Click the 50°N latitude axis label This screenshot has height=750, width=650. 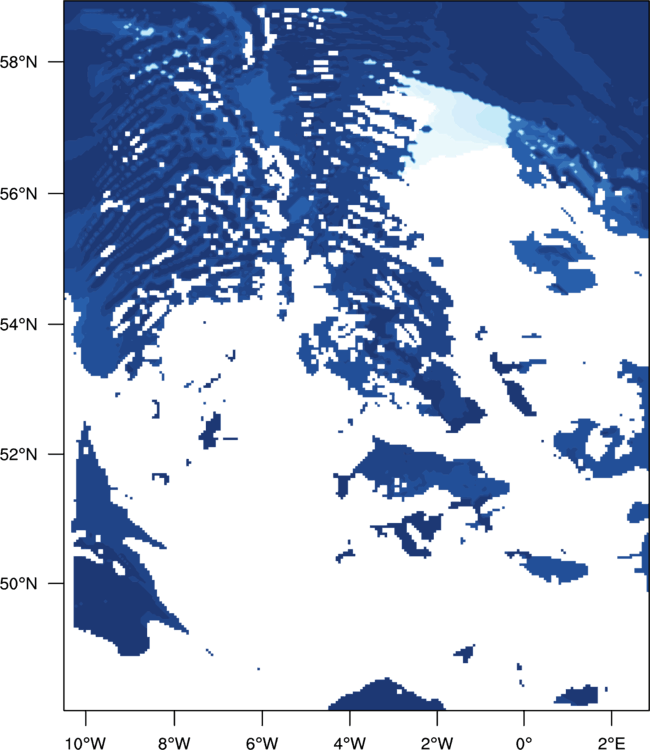[18, 584]
